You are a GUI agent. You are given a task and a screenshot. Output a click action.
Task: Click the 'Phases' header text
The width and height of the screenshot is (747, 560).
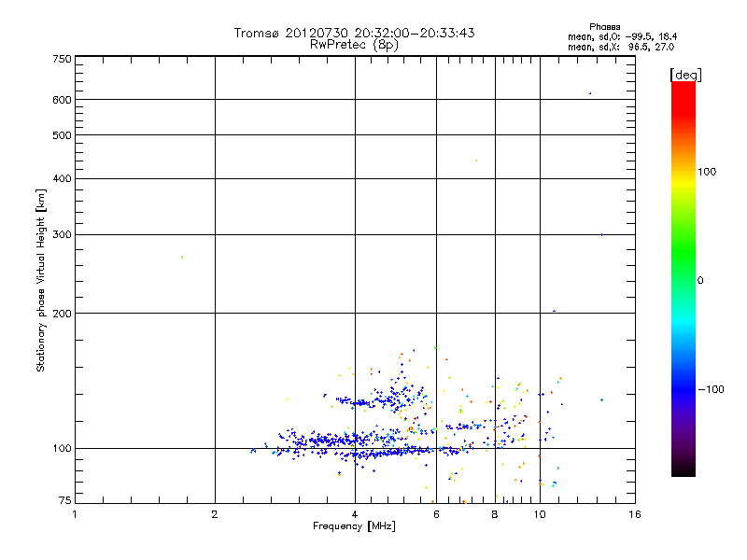[604, 27]
